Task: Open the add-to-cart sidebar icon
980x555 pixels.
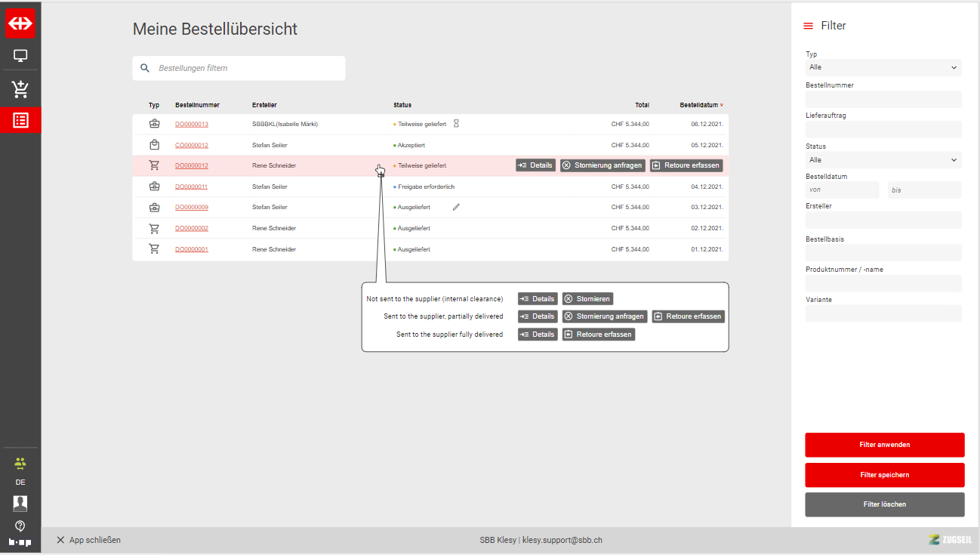Action: click(x=20, y=89)
